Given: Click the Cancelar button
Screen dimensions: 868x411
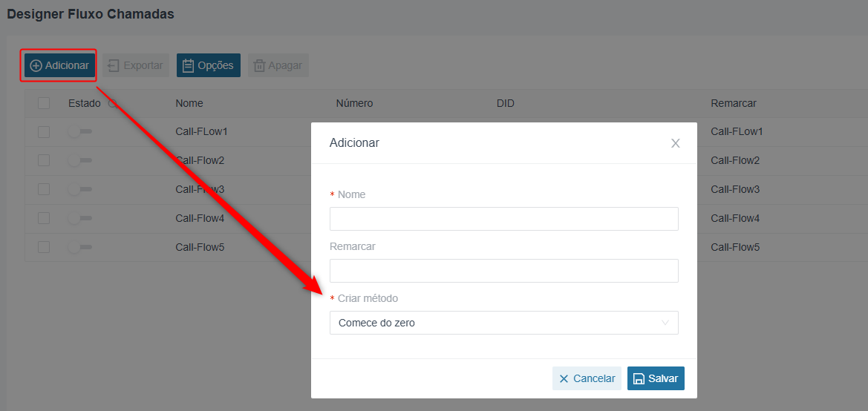Looking at the screenshot, I should 587,378.
